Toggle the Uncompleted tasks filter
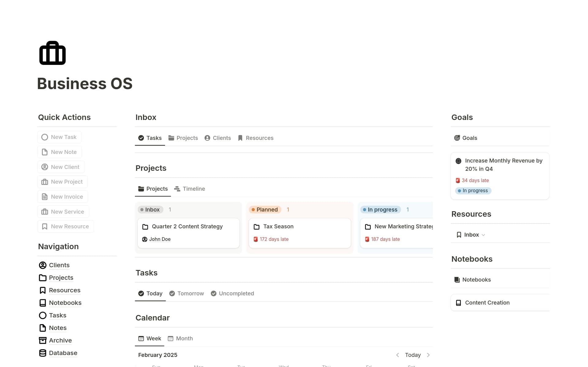 coord(232,293)
